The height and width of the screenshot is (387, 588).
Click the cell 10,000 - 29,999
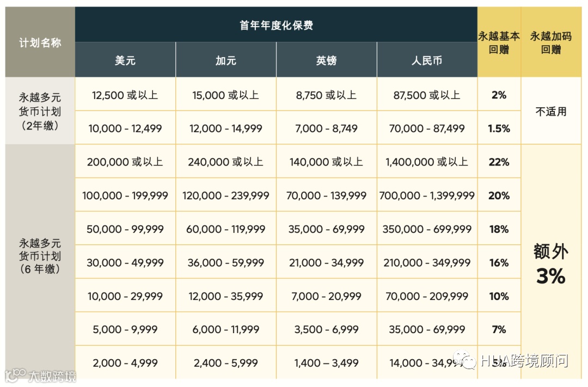(125, 296)
